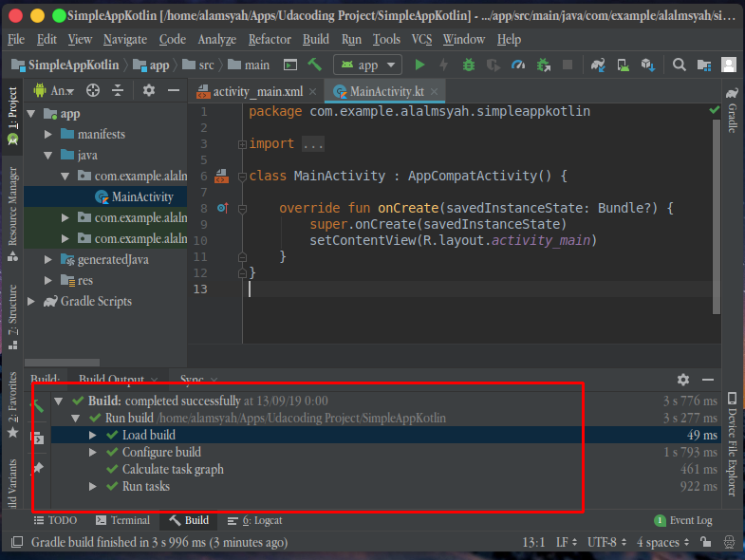
Task: Open SDK Manager icon
Action: click(x=648, y=65)
